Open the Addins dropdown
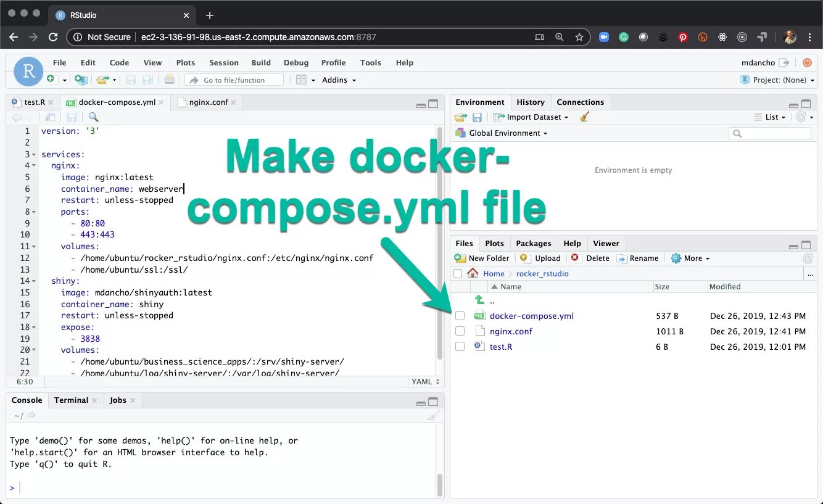This screenshot has height=504, width=823. click(339, 80)
